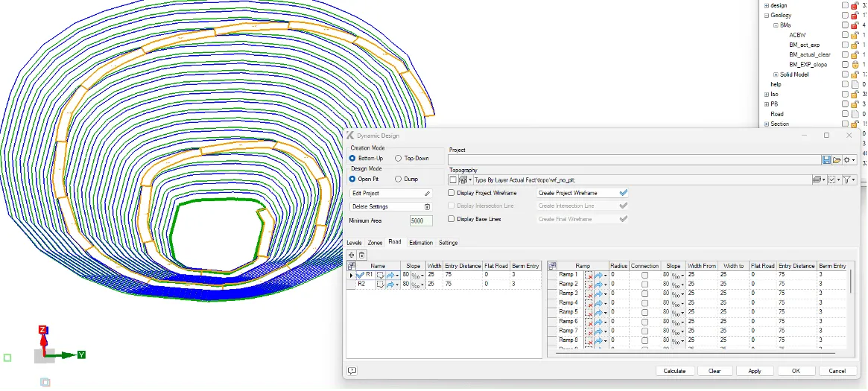
Task: Click the project settings gear icon
Action: [x=847, y=160]
